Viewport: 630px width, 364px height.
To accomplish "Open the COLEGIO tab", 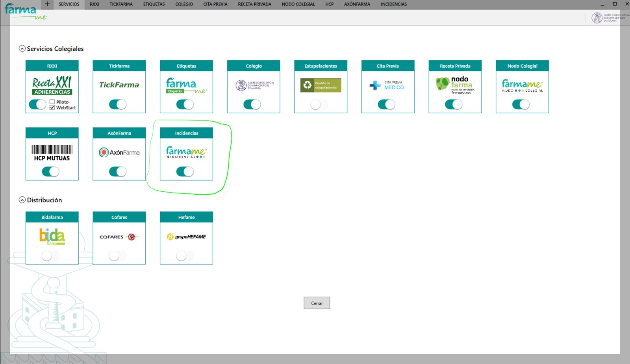I will click(184, 4).
